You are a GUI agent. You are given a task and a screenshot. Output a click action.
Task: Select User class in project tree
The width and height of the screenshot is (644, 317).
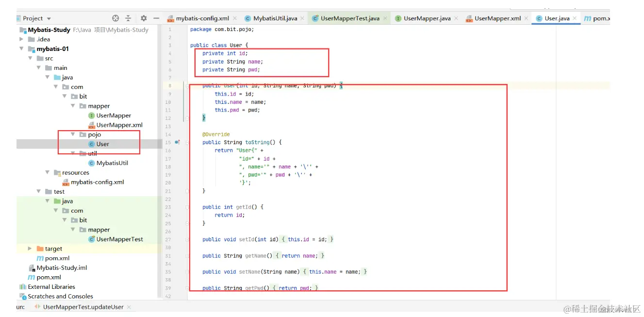pyautogui.click(x=99, y=144)
